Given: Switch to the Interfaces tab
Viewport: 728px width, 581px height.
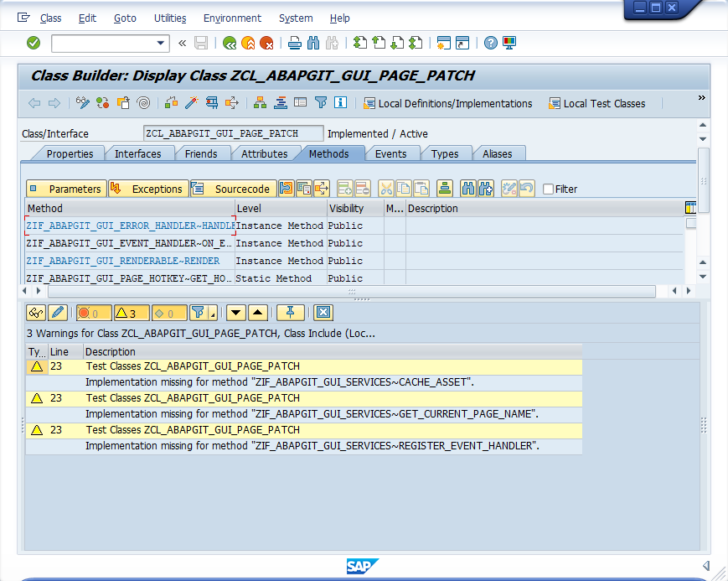Looking at the screenshot, I should [138, 154].
